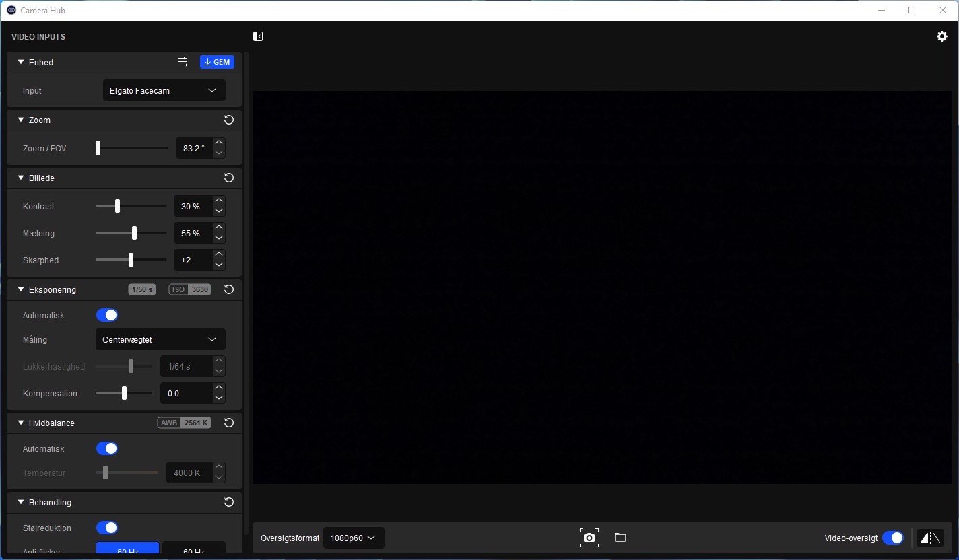
Task: Collapse the Billede section
Action: (x=21, y=178)
